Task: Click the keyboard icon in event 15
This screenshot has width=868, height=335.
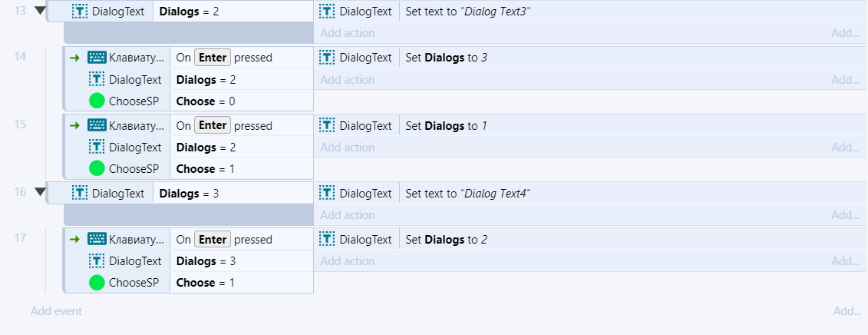Action: tap(97, 125)
